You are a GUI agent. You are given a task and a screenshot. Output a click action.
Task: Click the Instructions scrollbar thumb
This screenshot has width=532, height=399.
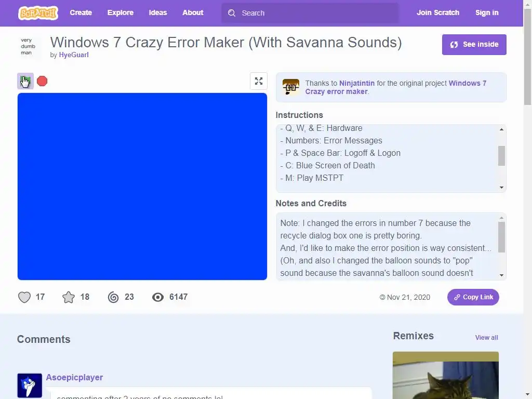[x=501, y=156]
